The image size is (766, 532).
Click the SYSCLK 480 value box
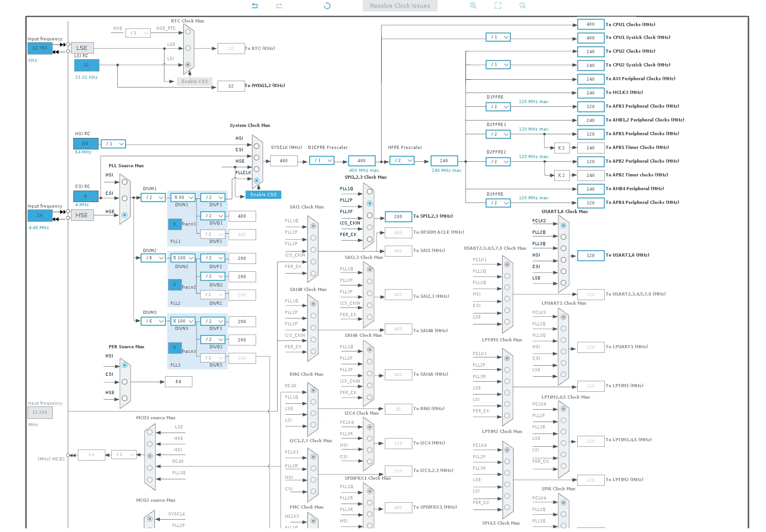[284, 161]
